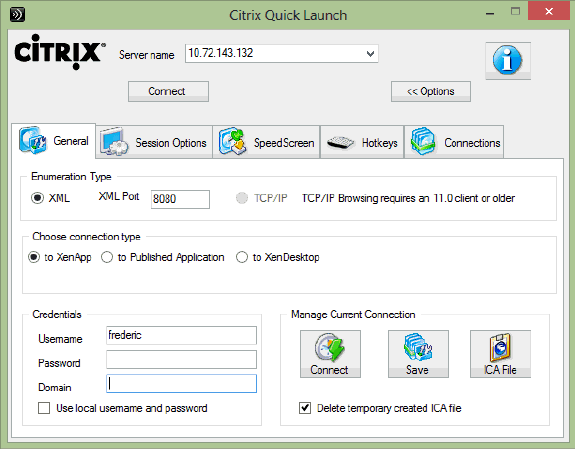Minimize the Citrix Quick Launch window
575x449 pixels.
pos(490,13)
